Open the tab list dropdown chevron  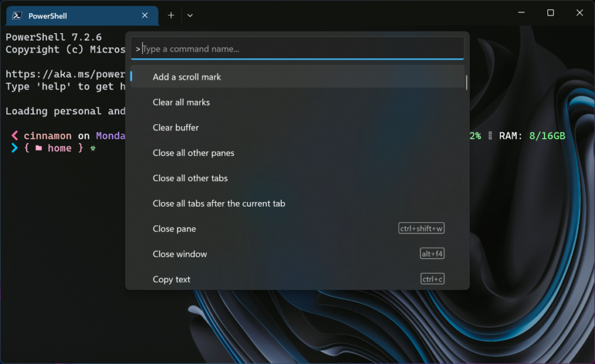click(x=190, y=15)
